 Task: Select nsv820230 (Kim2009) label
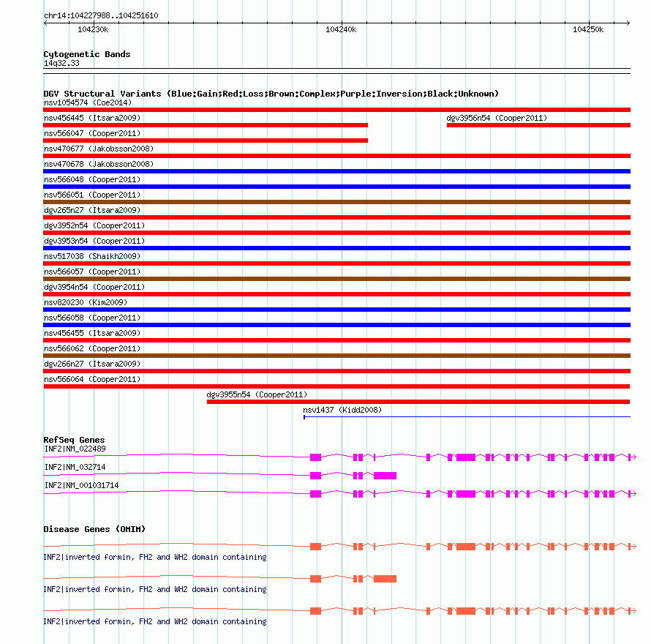point(86,302)
